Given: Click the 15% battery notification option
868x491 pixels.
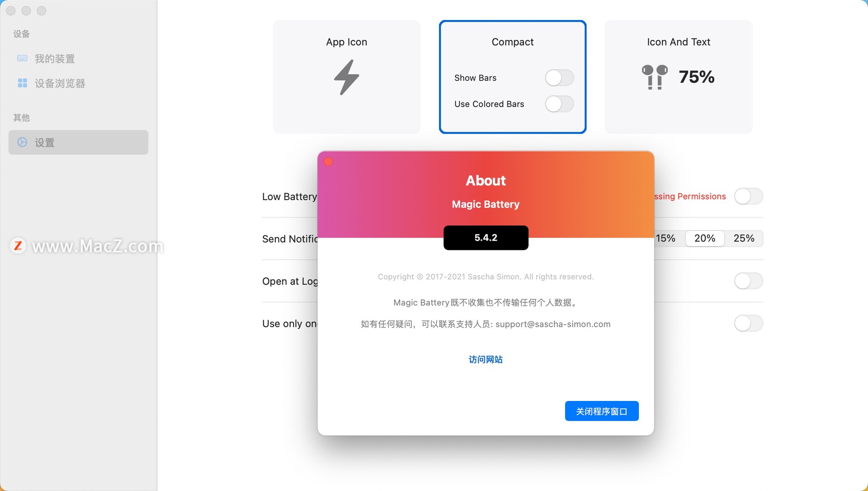Looking at the screenshot, I should point(665,238).
